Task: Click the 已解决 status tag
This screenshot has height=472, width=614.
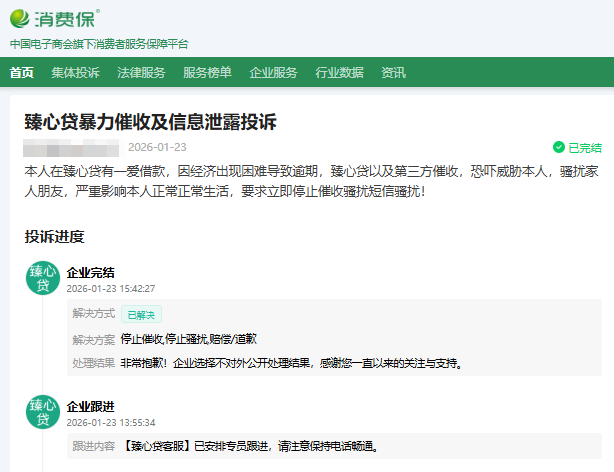Action: (x=141, y=314)
